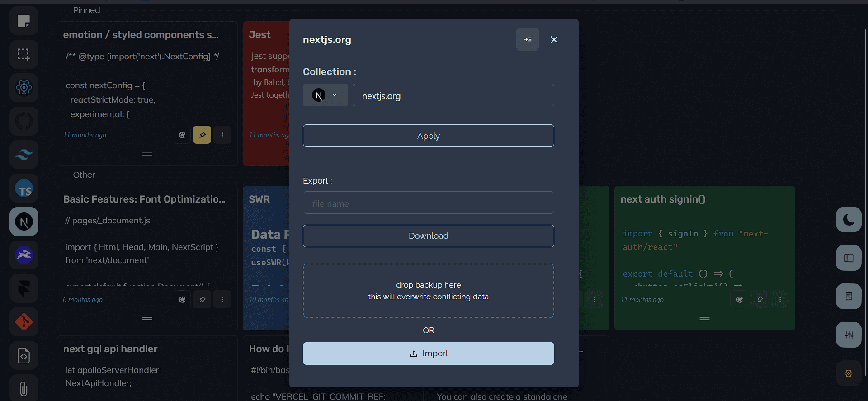Open the GitHub collection in sidebar
Image resolution: width=868 pixels, height=401 pixels.
[x=24, y=121]
